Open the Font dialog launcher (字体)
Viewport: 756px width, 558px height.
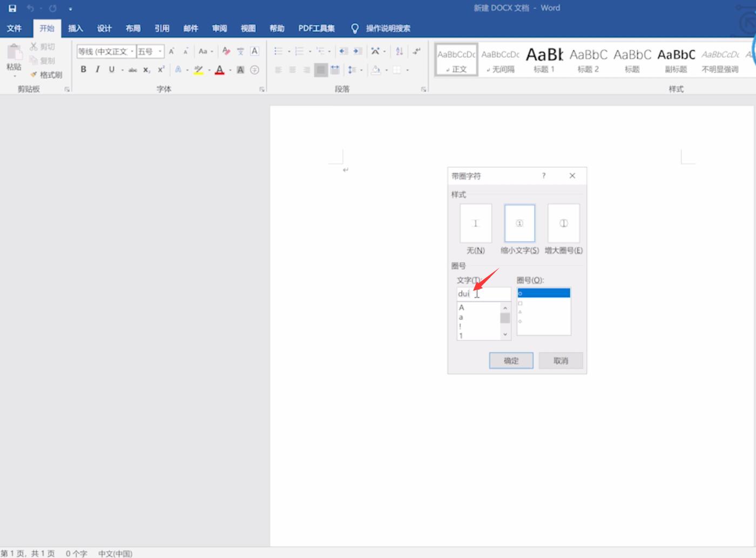point(262,90)
